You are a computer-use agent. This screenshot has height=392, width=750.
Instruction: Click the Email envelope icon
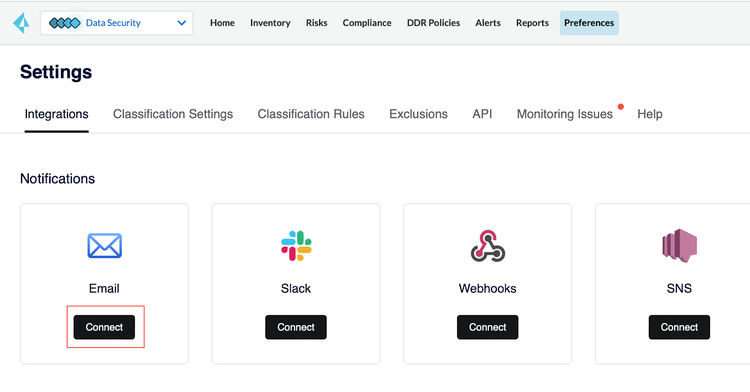click(104, 246)
